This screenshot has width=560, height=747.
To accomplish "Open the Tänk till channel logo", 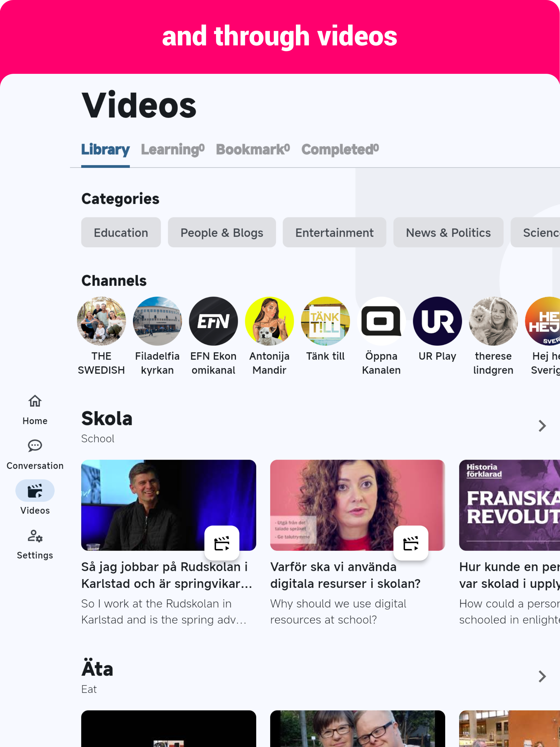I will coord(325,321).
